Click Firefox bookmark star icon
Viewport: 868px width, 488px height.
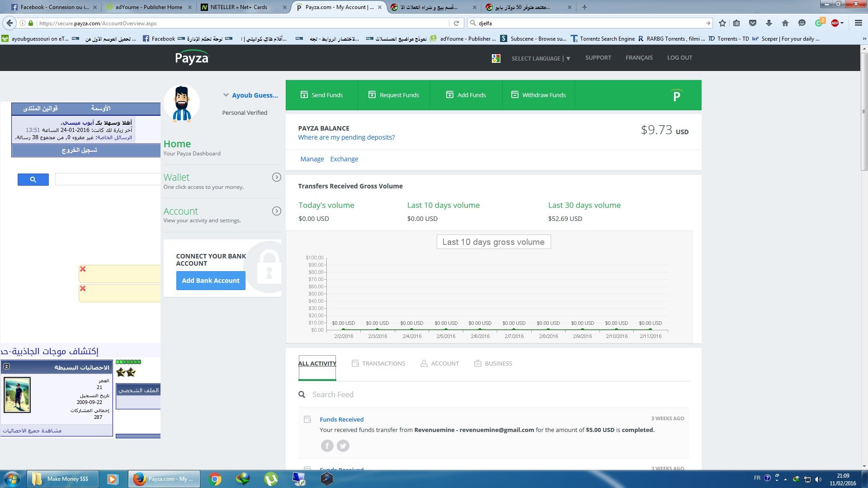722,23
